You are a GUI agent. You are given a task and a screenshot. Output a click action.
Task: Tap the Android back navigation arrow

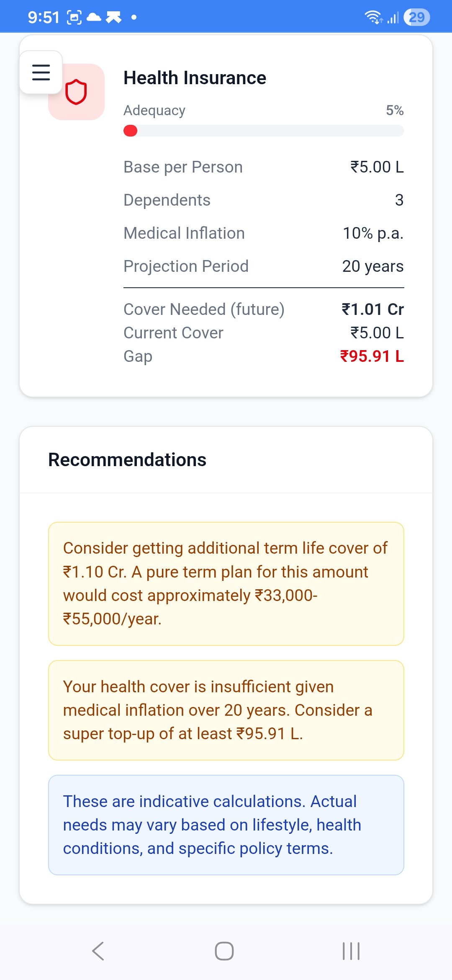pyautogui.click(x=98, y=951)
